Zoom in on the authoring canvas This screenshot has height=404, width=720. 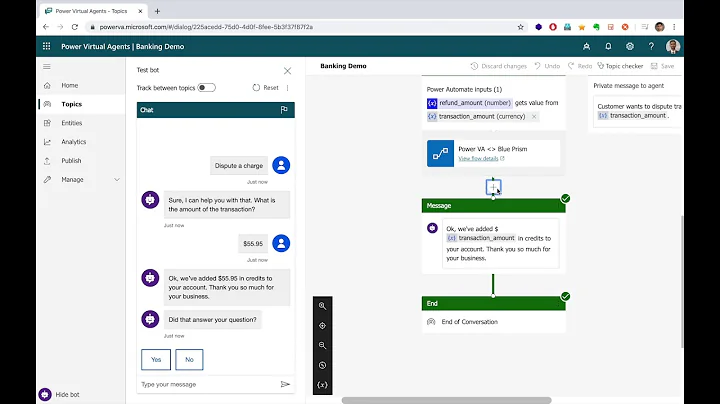[322, 306]
